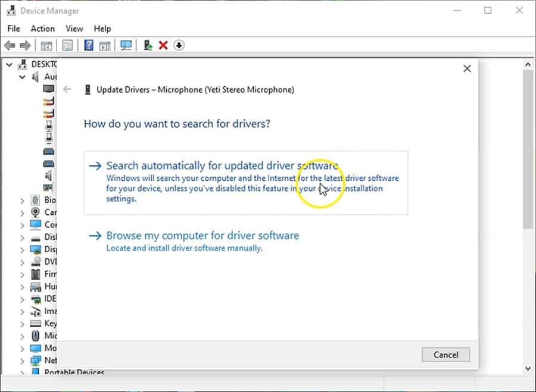This screenshot has height=392, width=536.
Task: Select the Monitors category icon
Action: (35, 348)
